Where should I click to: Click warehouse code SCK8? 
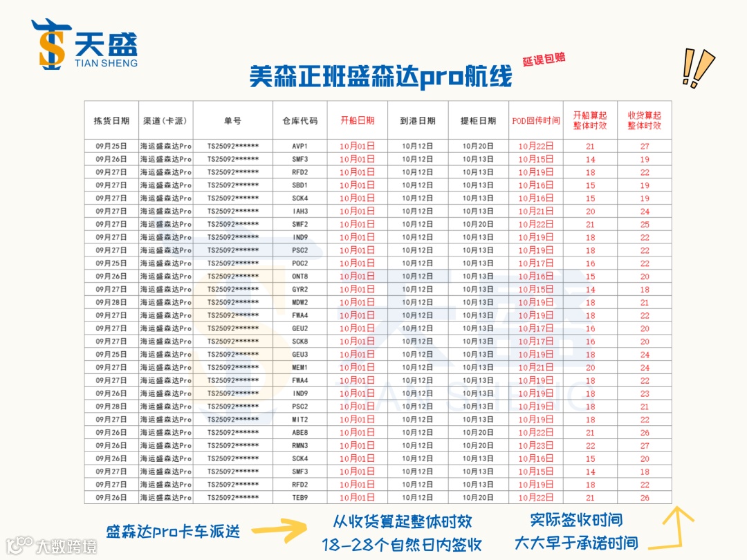(x=299, y=342)
